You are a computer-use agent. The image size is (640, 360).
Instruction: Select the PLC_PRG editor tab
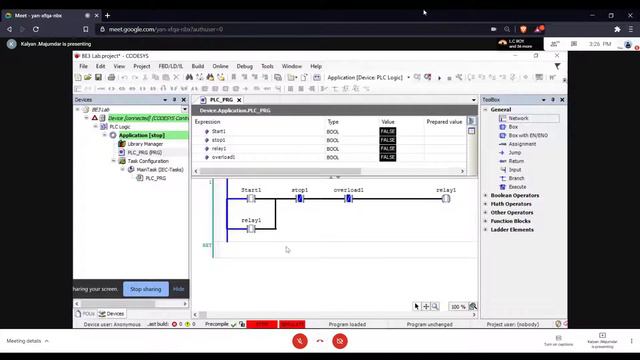[221, 100]
